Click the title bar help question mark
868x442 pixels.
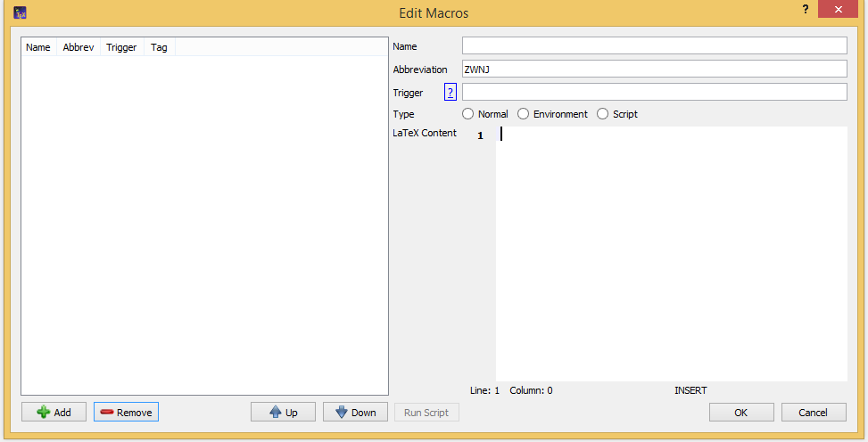click(x=806, y=10)
